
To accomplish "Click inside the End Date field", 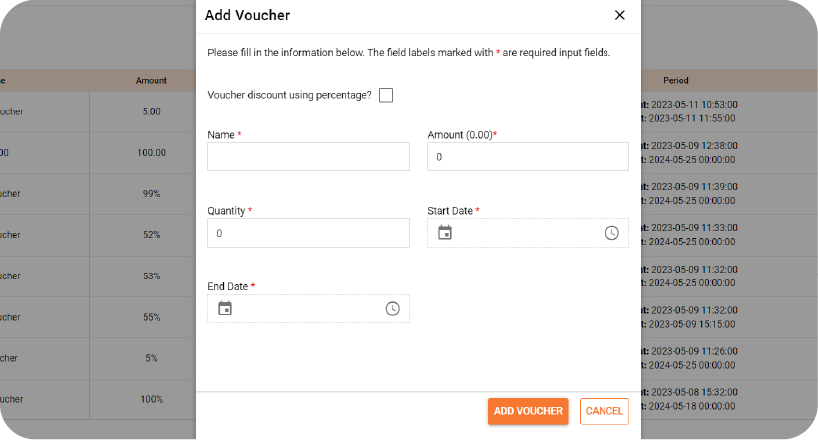I will (x=308, y=308).
